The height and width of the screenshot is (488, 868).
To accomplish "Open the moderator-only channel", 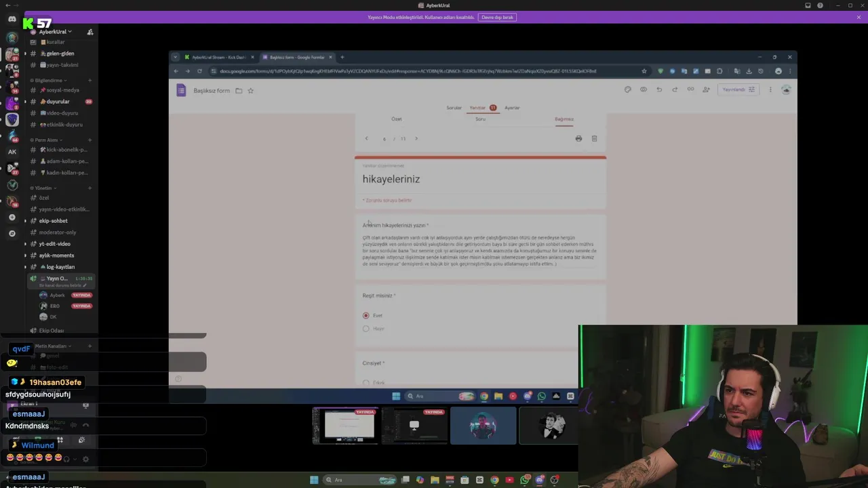I will click(57, 232).
